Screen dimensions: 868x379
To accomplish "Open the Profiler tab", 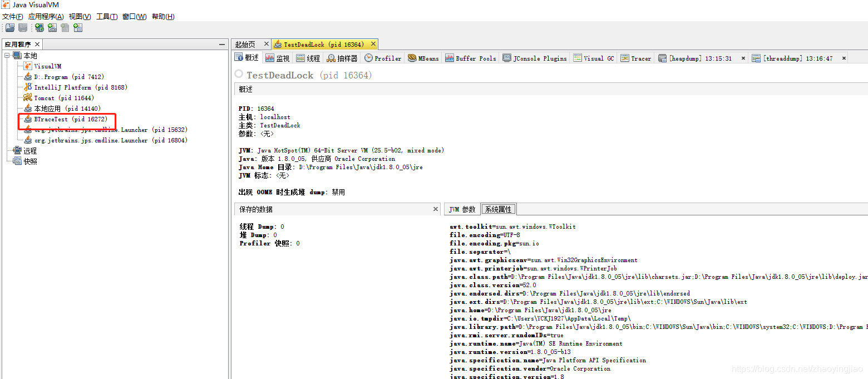I will (x=383, y=58).
